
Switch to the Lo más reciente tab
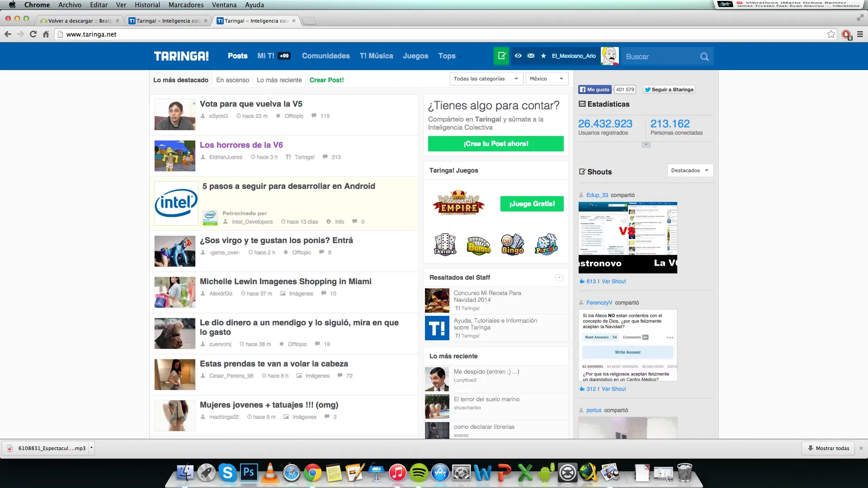coord(279,80)
